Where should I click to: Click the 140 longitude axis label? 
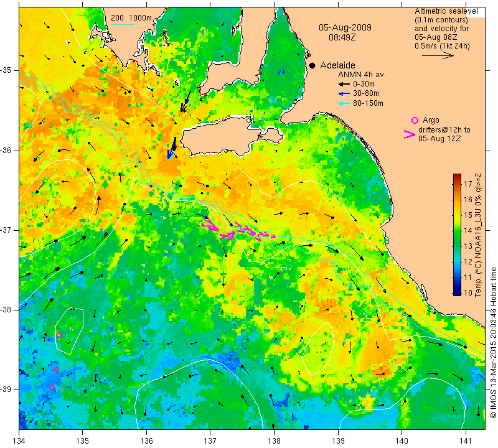(402, 441)
